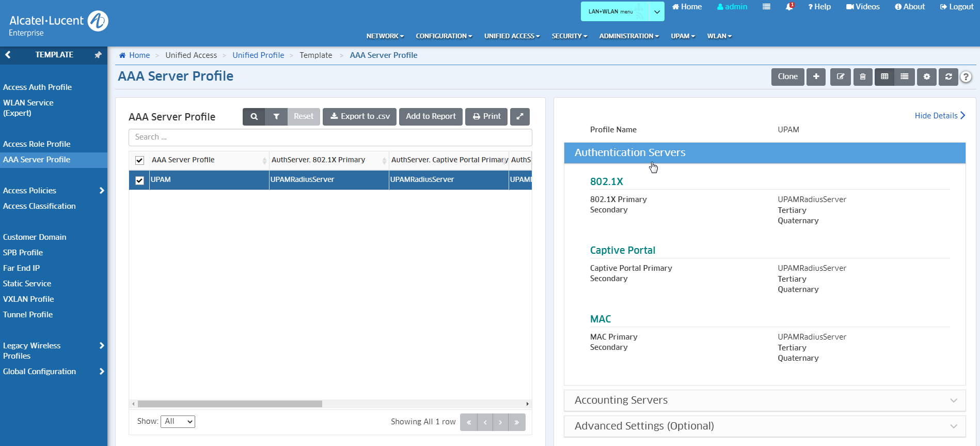
Task: Switch to the grid table view icon
Action: [x=884, y=76]
